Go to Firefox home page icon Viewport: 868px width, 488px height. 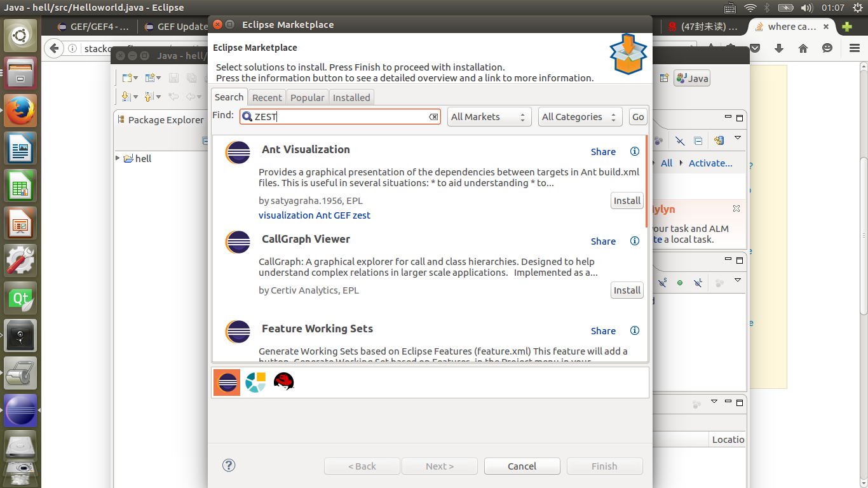click(803, 48)
